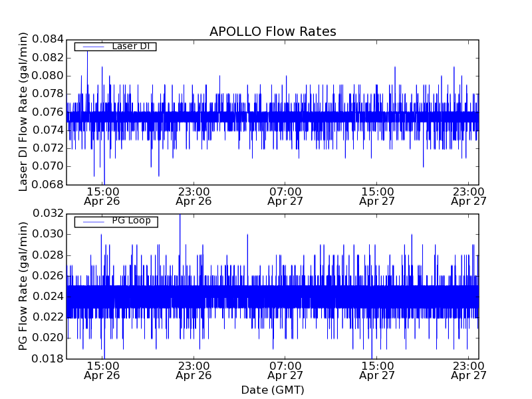This screenshot has height=399, width=532.
Task: Select the 0.024 y-axis tick value
Action: coord(48,297)
